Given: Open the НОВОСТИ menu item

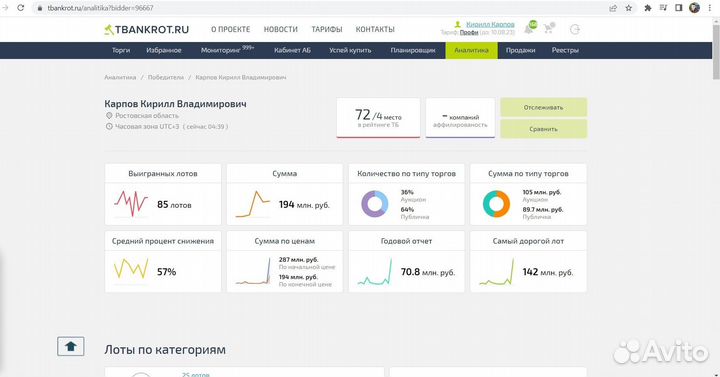Looking at the screenshot, I should coord(281,29).
